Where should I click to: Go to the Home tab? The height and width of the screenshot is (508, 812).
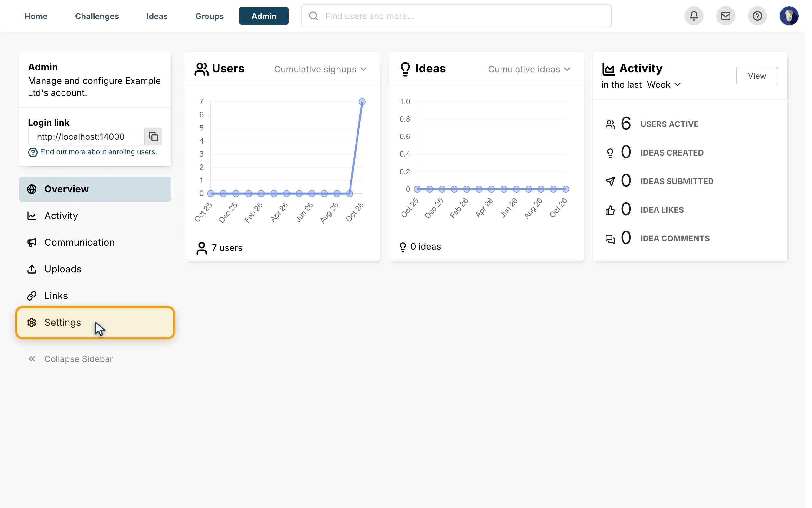[x=36, y=16]
